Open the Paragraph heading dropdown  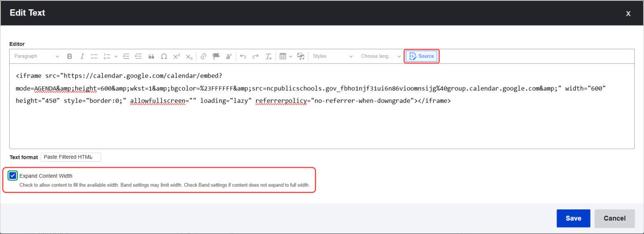37,56
